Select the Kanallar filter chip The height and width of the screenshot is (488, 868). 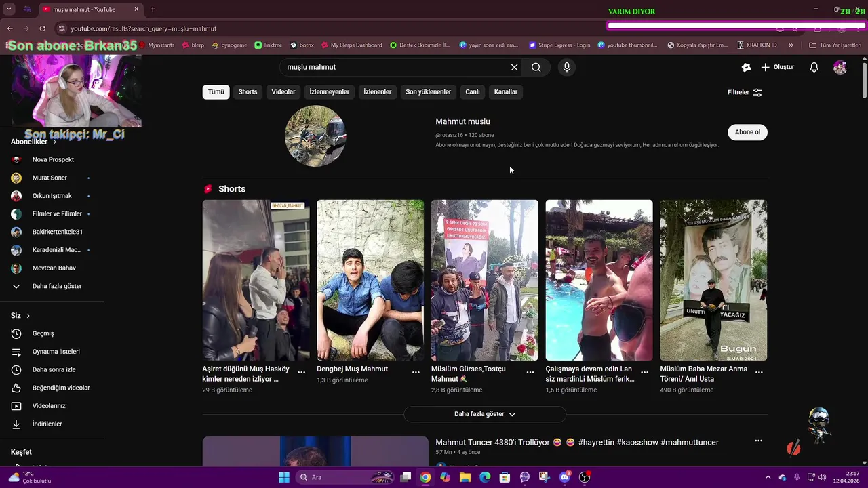pos(506,92)
